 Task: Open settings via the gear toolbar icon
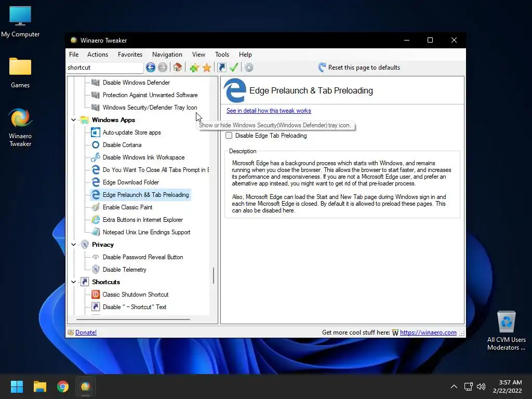pos(249,68)
